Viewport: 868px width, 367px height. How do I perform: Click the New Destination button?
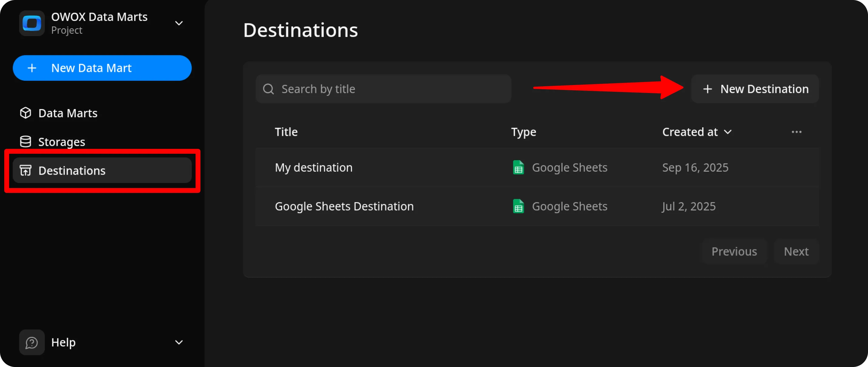tap(755, 89)
